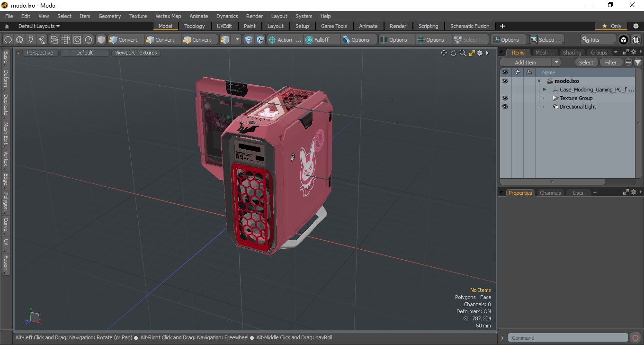Open layout settings gear next to Only
The image size is (644, 345).
click(x=636, y=26)
